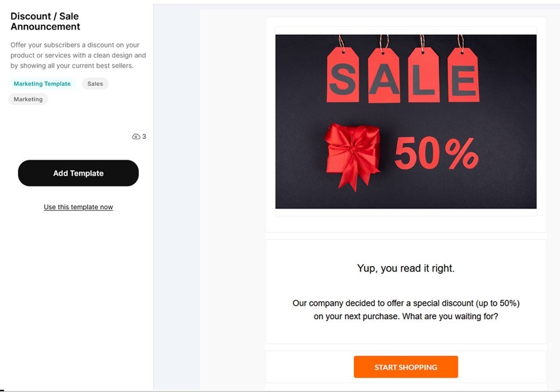Select the Marketing Template tag
560x392 pixels.
[x=42, y=84]
